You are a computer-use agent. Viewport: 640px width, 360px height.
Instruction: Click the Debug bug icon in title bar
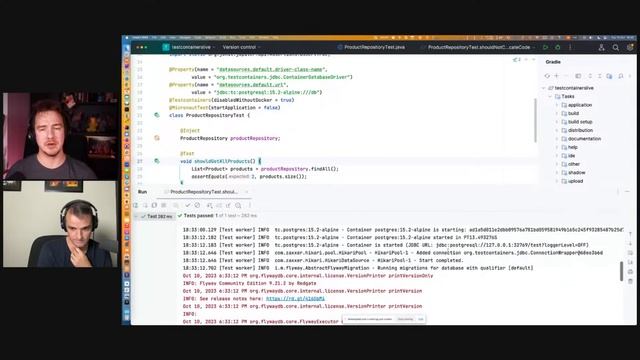pyautogui.click(x=558, y=47)
